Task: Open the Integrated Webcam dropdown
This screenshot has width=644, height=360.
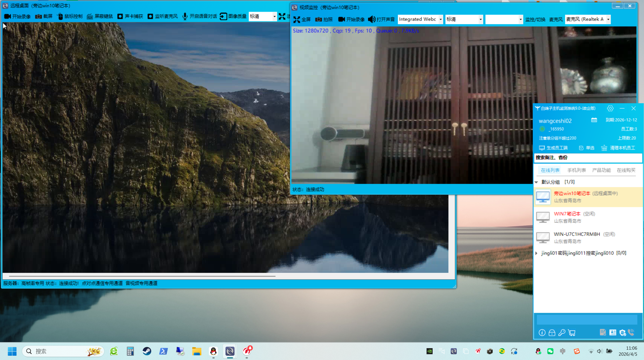Action: [440, 19]
